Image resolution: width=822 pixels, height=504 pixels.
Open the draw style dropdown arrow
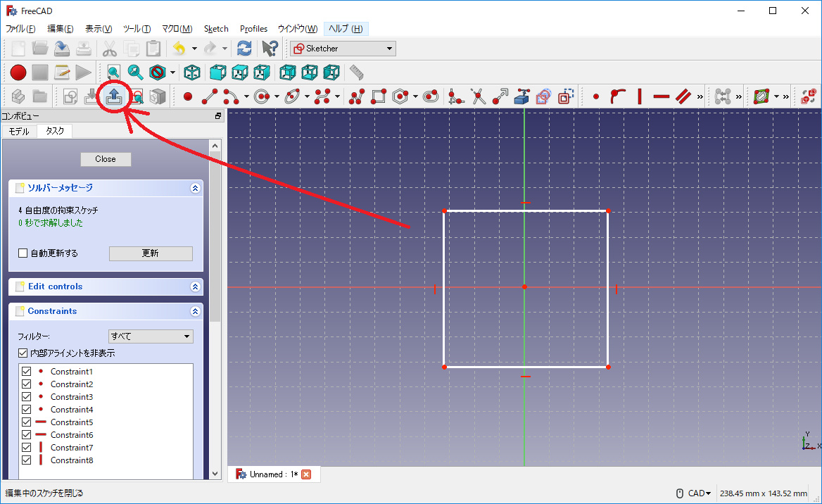(x=172, y=73)
